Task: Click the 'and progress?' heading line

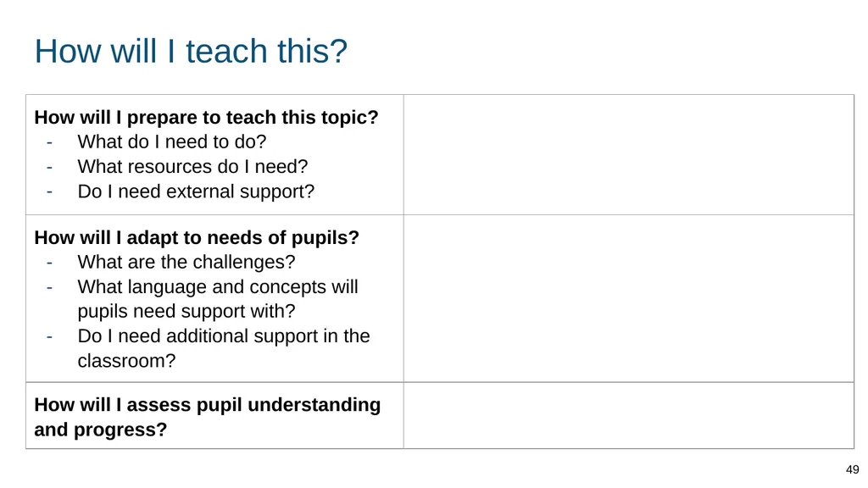Action: pyautogui.click(x=101, y=430)
